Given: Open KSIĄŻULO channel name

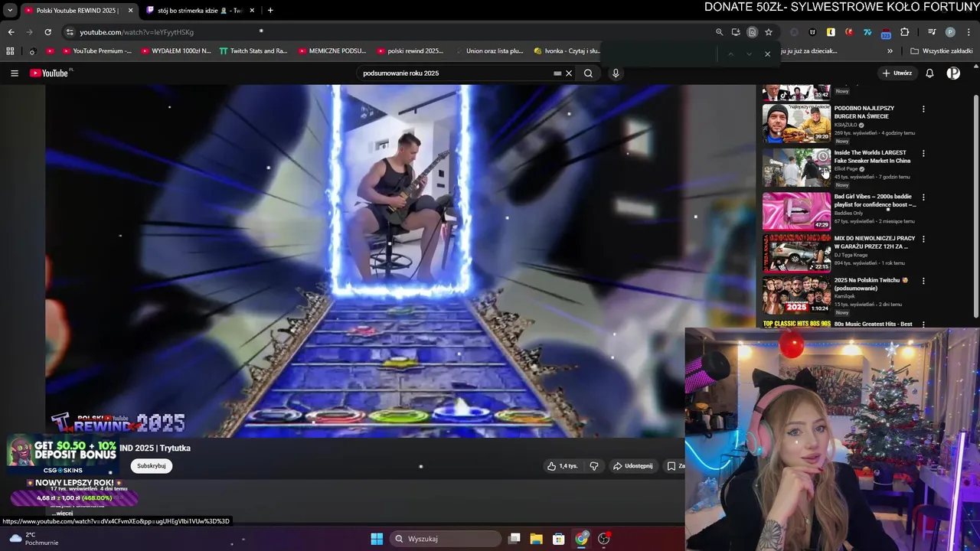Looking at the screenshot, I should click(x=845, y=125).
